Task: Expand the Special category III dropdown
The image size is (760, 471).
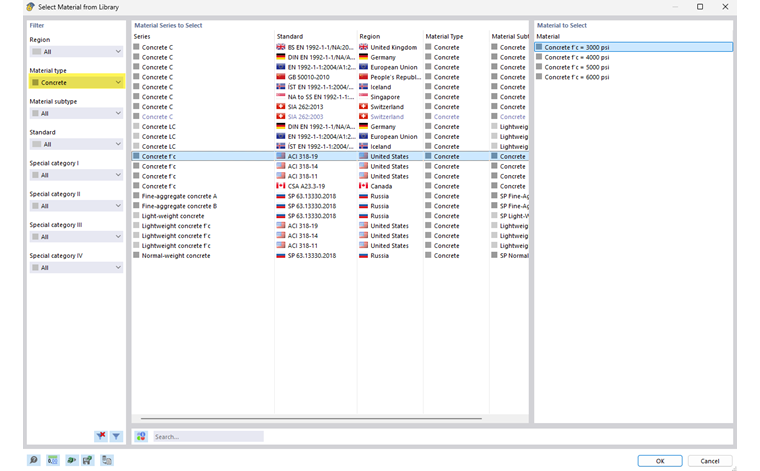Action: click(76, 236)
